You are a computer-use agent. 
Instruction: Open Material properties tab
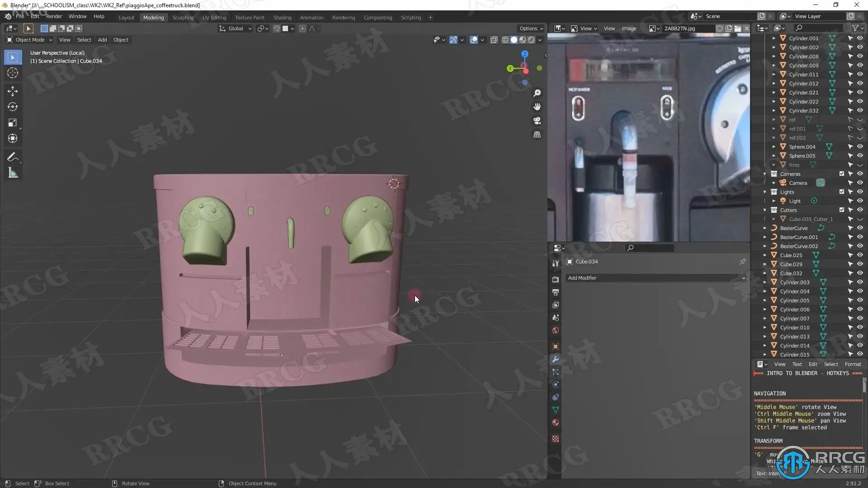[x=556, y=422]
